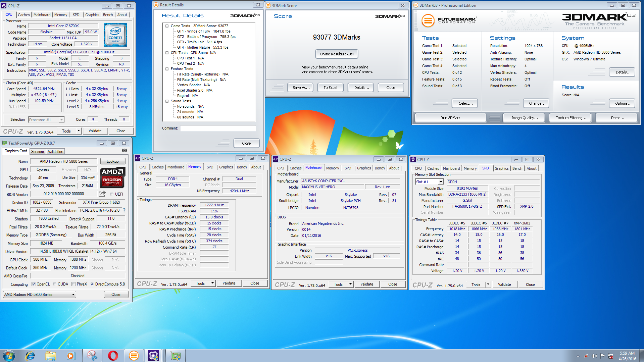Toggle the UEFI checkbox in GPU-Z
Image resolution: width=644 pixels, height=362 pixels.
click(x=112, y=194)
